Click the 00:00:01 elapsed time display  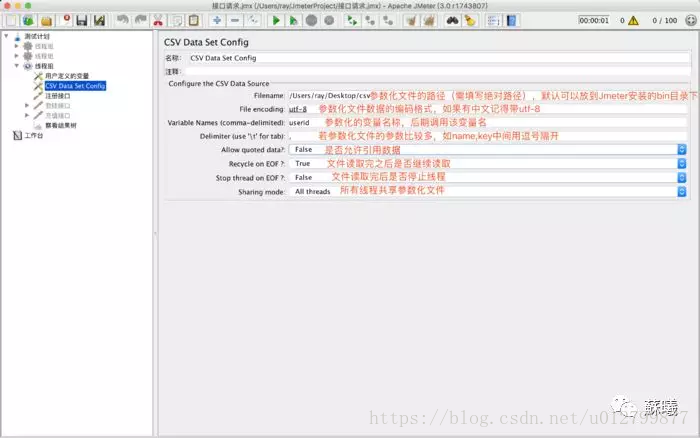tap(594, 21)
